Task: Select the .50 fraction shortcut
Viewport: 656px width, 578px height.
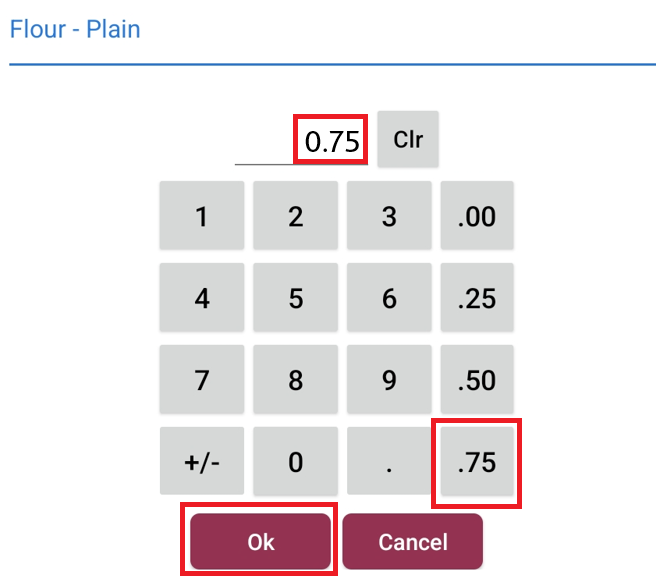Action: click(477, 380)
